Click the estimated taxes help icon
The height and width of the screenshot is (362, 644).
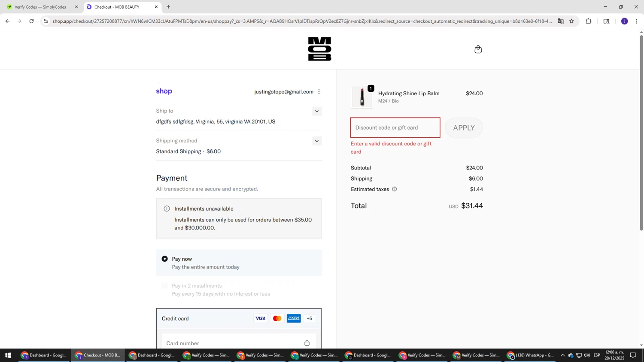coord(394,189)
